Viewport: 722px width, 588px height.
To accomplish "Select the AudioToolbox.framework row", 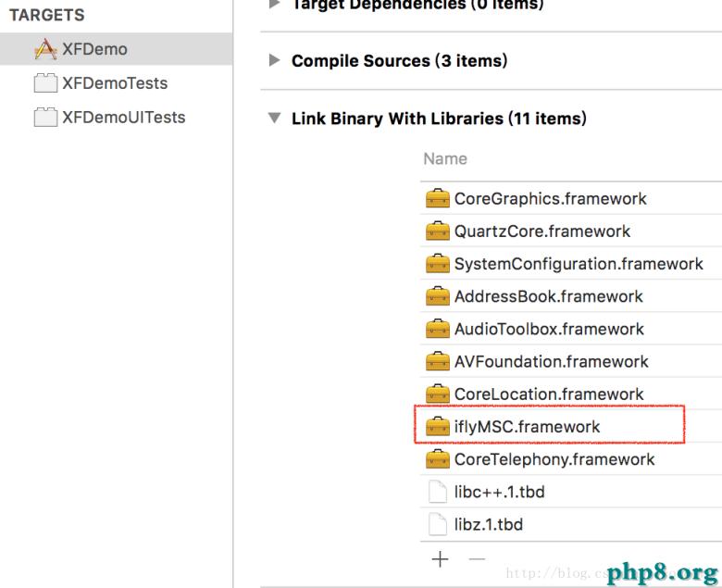I will 549,329.
